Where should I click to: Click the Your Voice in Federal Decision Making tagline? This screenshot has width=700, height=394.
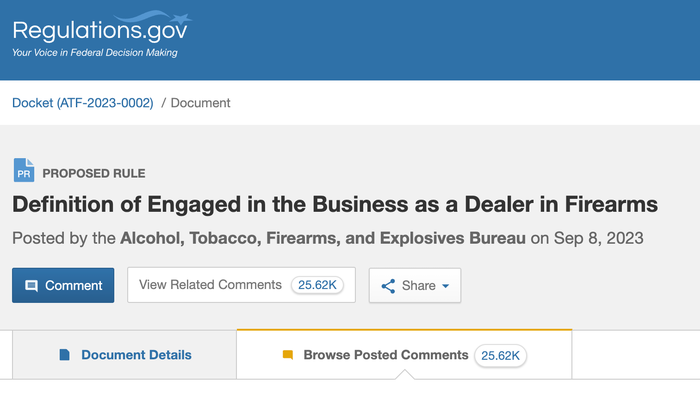pyautogui.click(x=95, y=53)
